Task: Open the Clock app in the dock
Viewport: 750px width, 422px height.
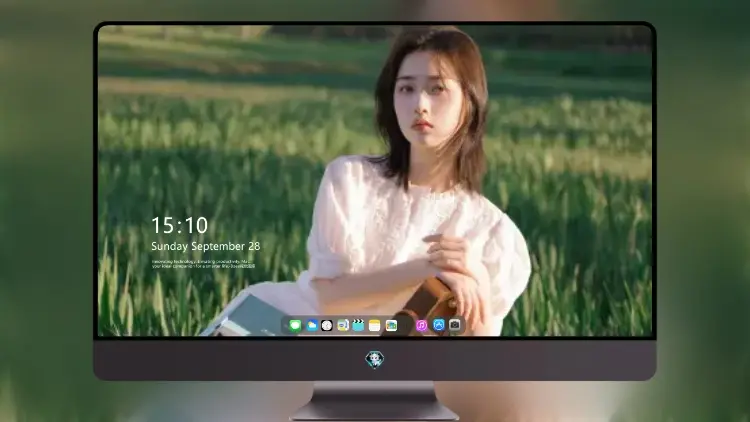Action: 327,326
